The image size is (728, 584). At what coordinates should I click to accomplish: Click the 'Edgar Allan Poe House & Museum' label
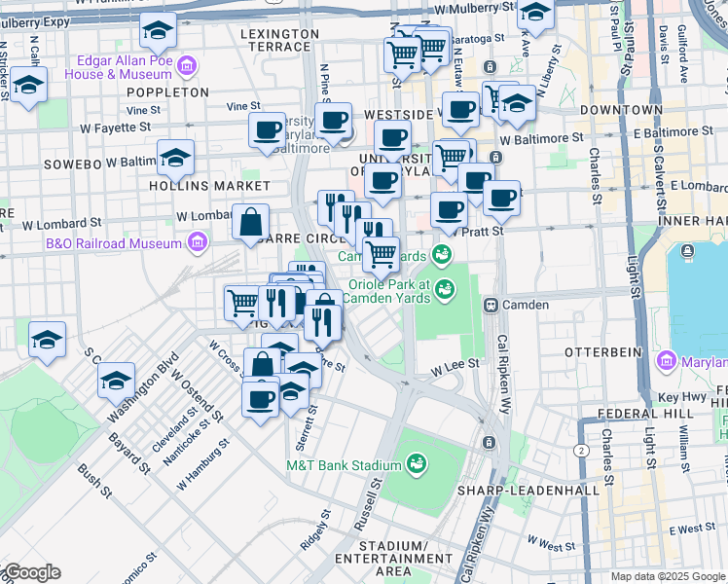coord(119,67)
